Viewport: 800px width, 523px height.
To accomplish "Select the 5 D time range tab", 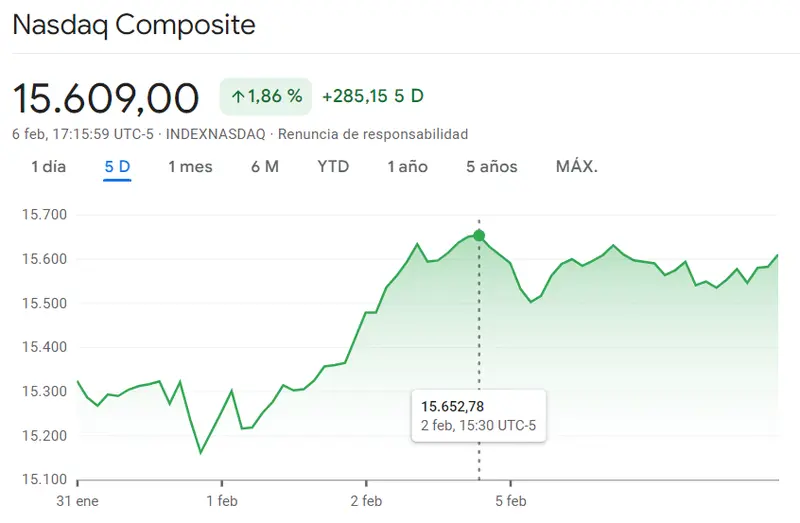I will (x=117, y=167).
